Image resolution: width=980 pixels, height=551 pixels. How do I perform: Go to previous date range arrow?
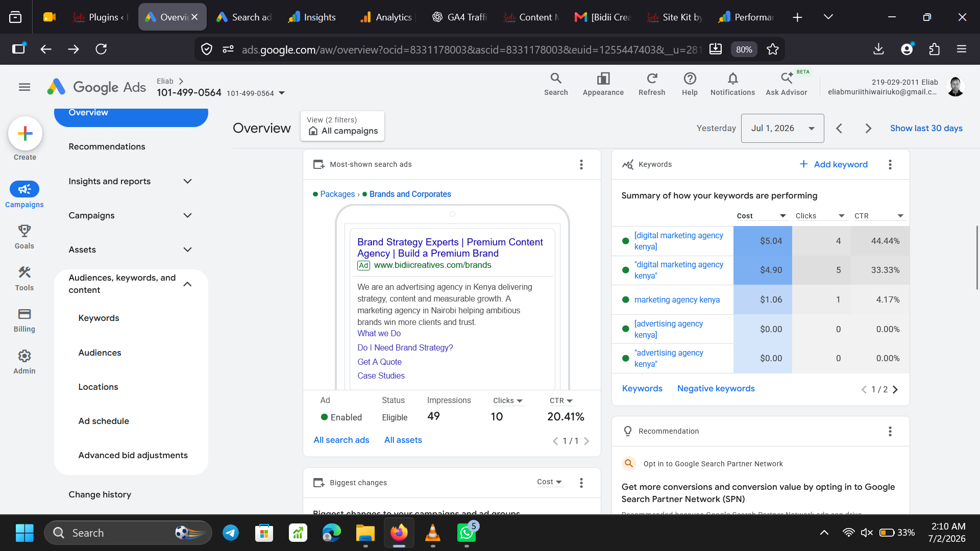coord(839,128)
